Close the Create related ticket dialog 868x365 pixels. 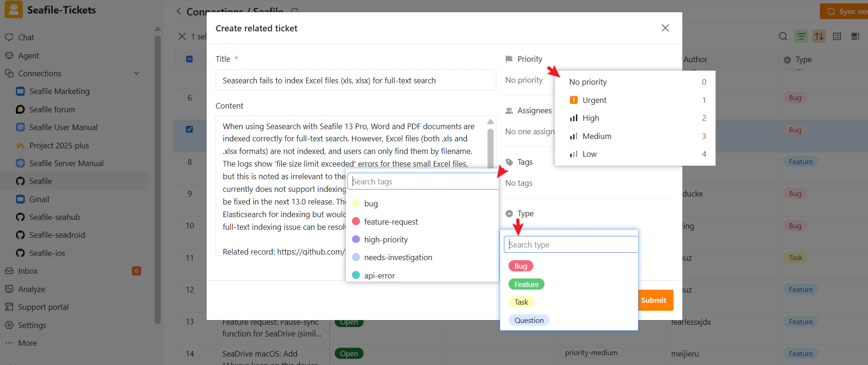[665, 28]
